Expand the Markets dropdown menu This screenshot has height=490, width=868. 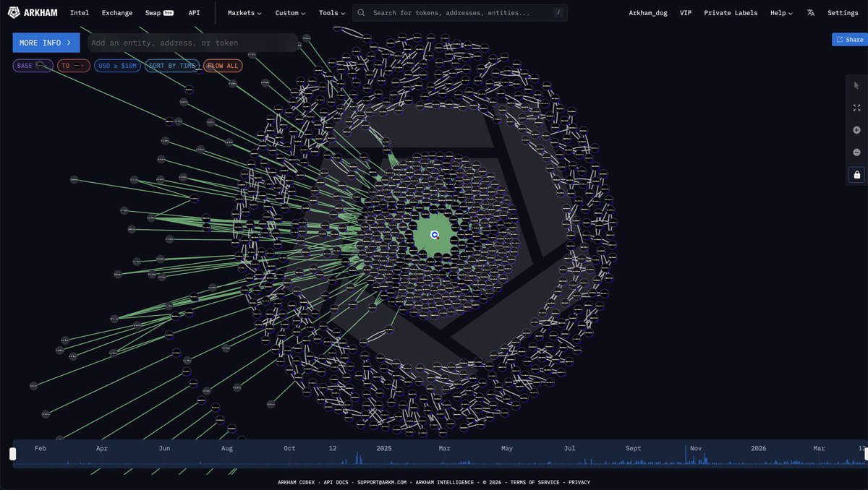(244, 13)
